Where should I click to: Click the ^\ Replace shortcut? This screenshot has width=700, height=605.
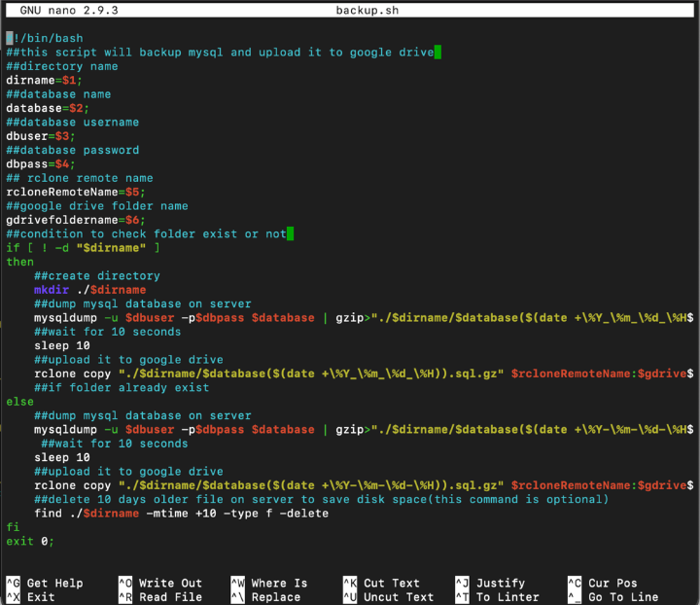click(265, 597)
